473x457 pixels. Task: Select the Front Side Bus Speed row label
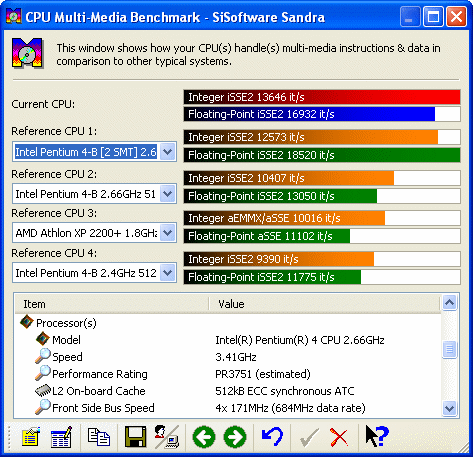click(x=103, y=408)
